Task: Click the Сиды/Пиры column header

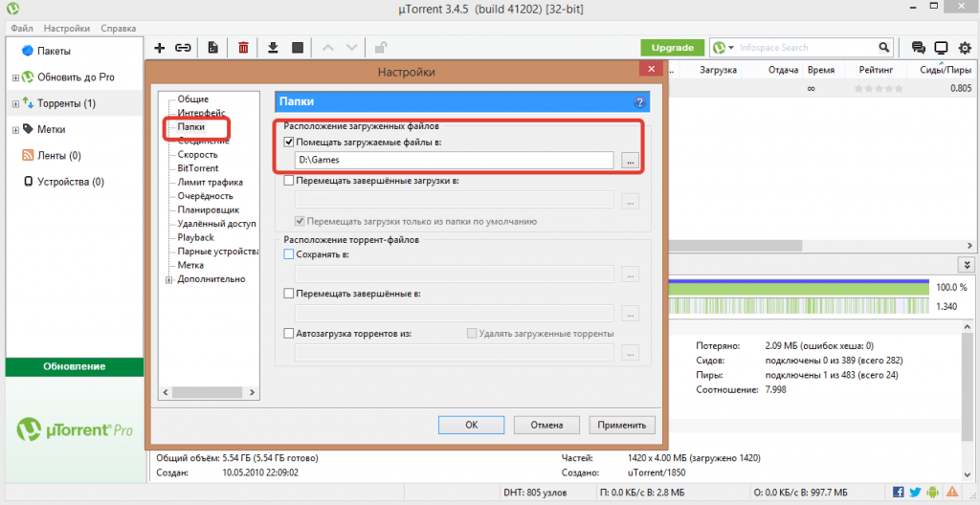Action: point(947,70)
